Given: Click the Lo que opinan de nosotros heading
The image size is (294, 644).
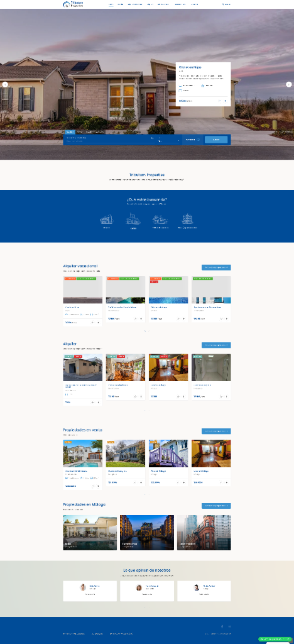Looking at the screenshot, I should pyautogui.click(x=147, y=570).
